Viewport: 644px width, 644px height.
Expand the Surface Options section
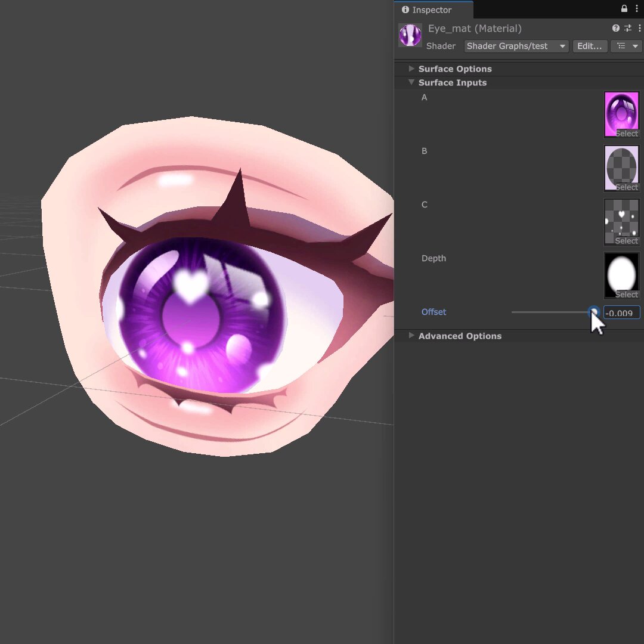454,69
